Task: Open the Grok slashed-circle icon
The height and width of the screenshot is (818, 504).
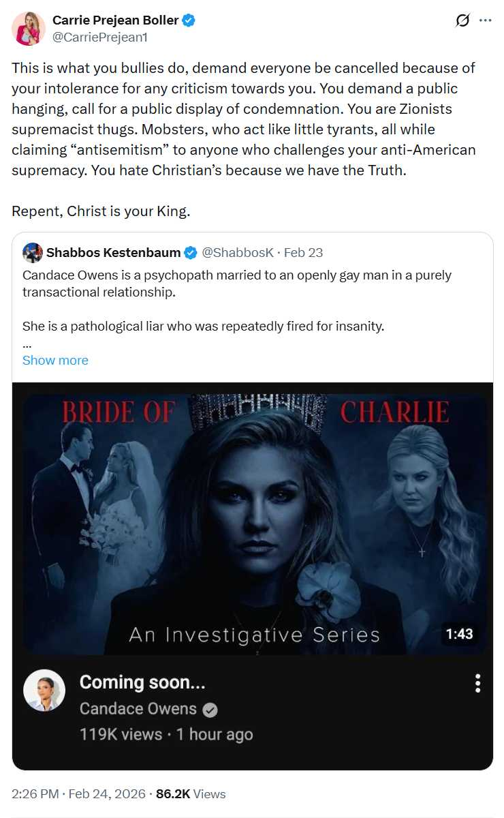Action: click(462, 20)
